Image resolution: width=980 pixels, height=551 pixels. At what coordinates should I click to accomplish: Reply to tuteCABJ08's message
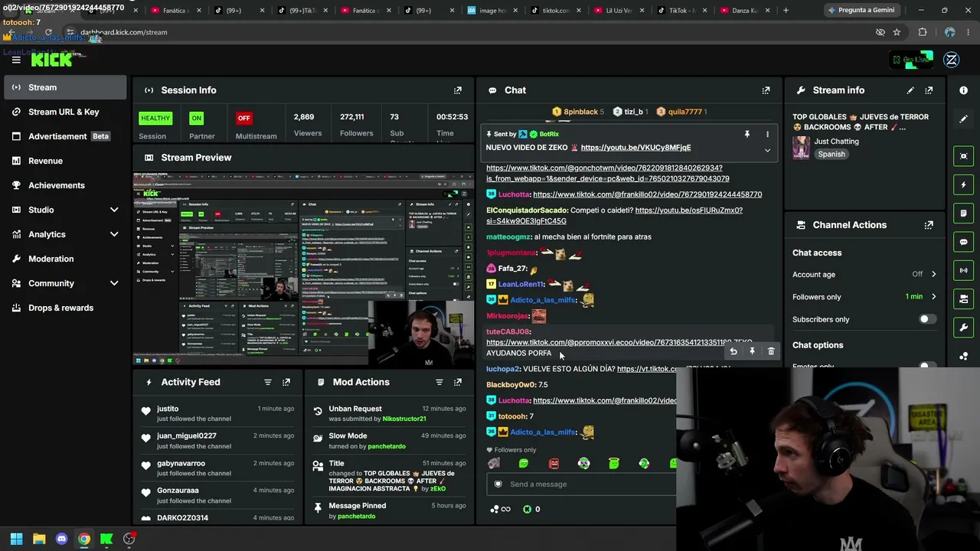tap(733, 351)
